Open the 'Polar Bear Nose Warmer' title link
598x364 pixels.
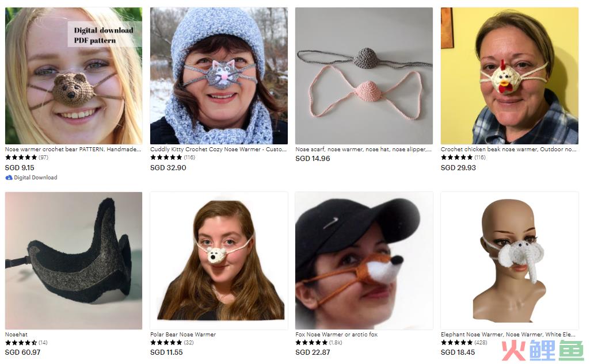[183, 335]
